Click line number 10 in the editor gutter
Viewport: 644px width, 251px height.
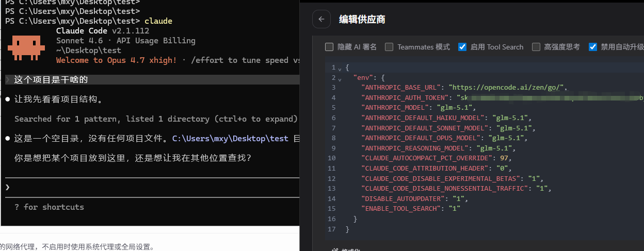pos(331,158)
